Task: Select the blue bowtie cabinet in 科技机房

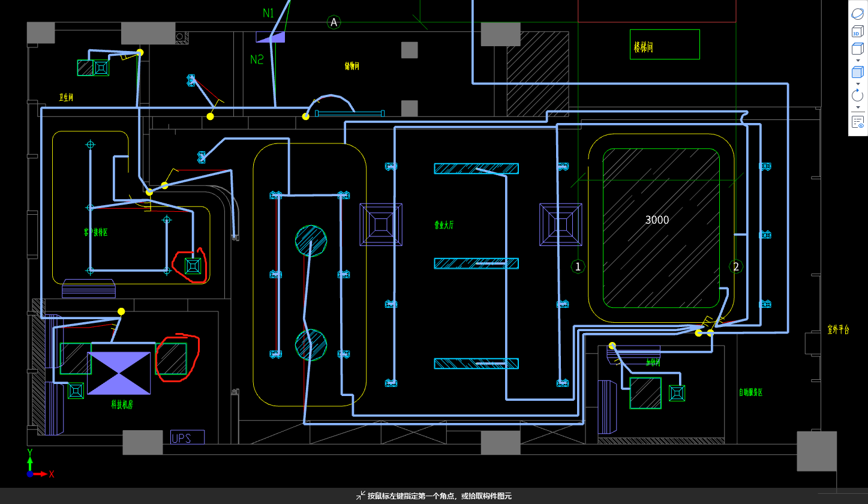Action: click(x=119, y=373)
